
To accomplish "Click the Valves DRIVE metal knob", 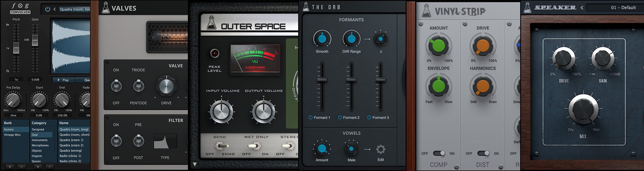I will tap(166, 87).
